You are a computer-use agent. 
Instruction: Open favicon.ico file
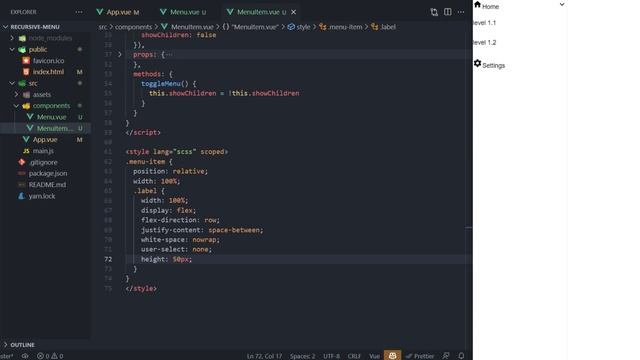[48, 60]
